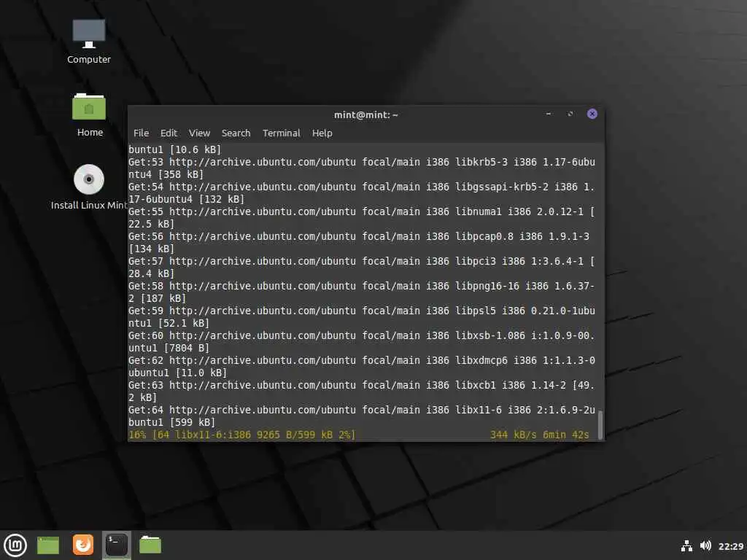Click the Get:57 libpci3 line
The height and width of the screenshot is (560, 747).
click(x=362, y=261)
